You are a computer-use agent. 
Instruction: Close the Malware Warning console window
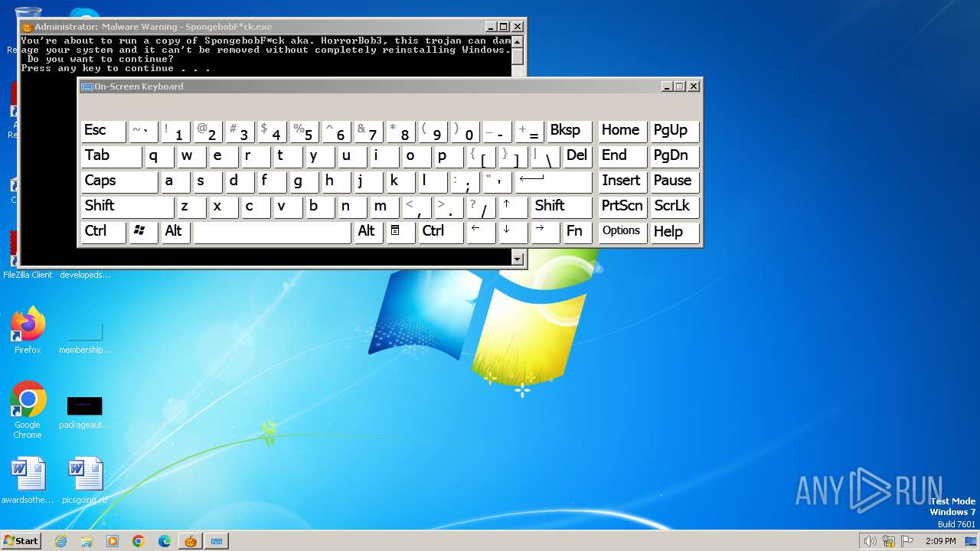(517, 27)
